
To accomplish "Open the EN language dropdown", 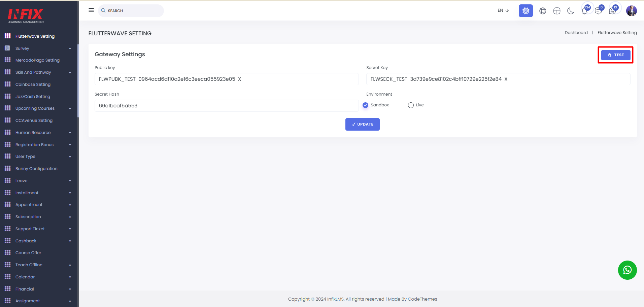I will coord(503,10).
